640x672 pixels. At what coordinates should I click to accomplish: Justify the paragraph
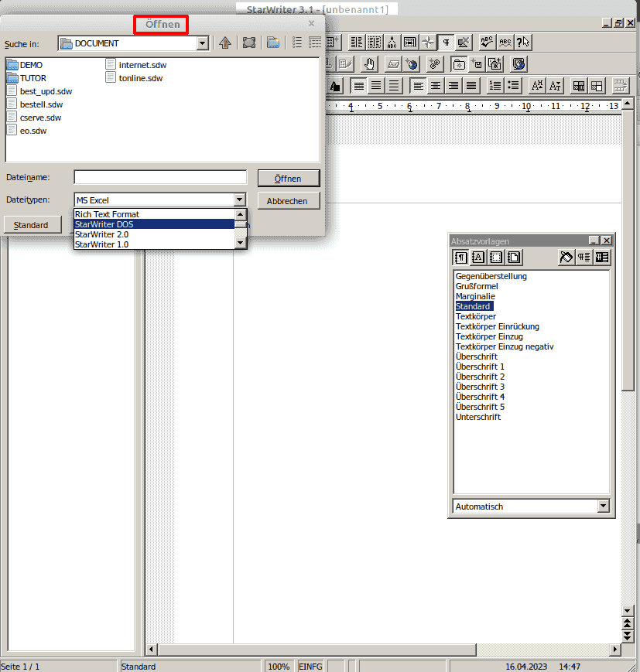pyautogui.click(x=471, y=86)
